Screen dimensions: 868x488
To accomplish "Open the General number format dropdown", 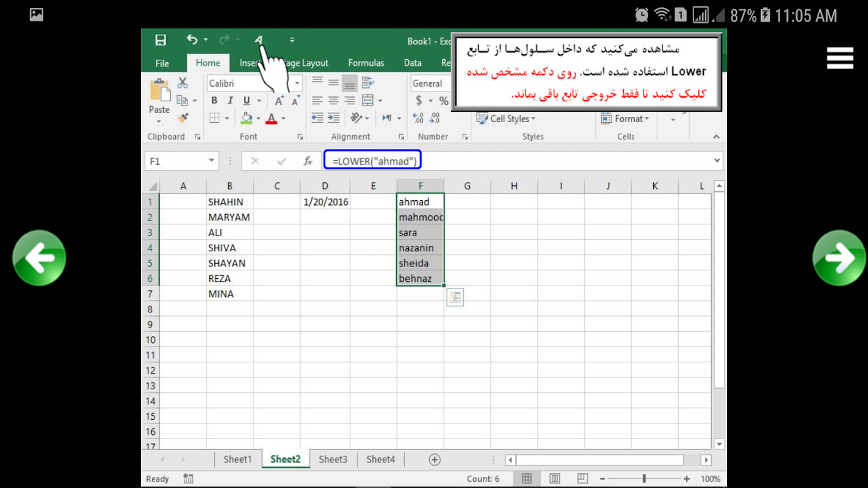I will (x=430, y=84).
